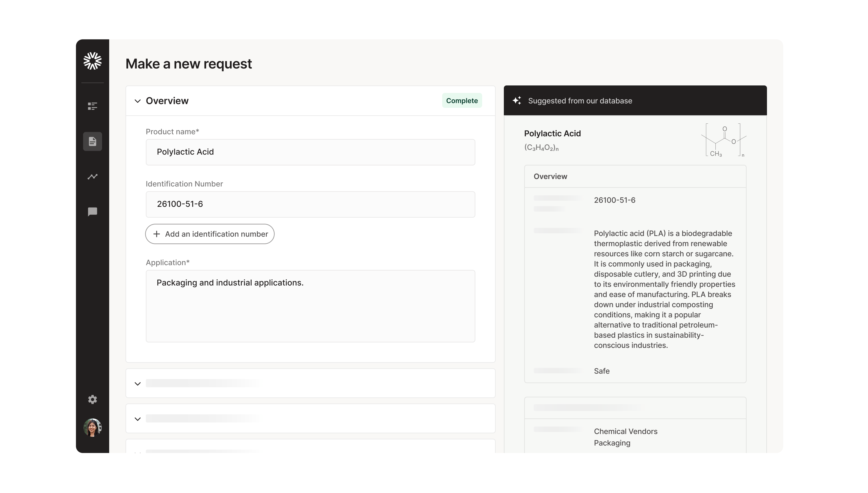This screenshot has height=493, width=868.
Task: Click the settings gear icon in sidebar
Action: click(x=92, y=399)
